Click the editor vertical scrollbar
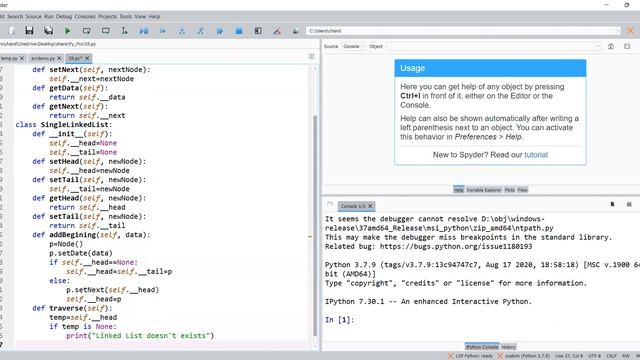Screen dimensions: 640x360 pyautogui.click(x=315, y=225)
